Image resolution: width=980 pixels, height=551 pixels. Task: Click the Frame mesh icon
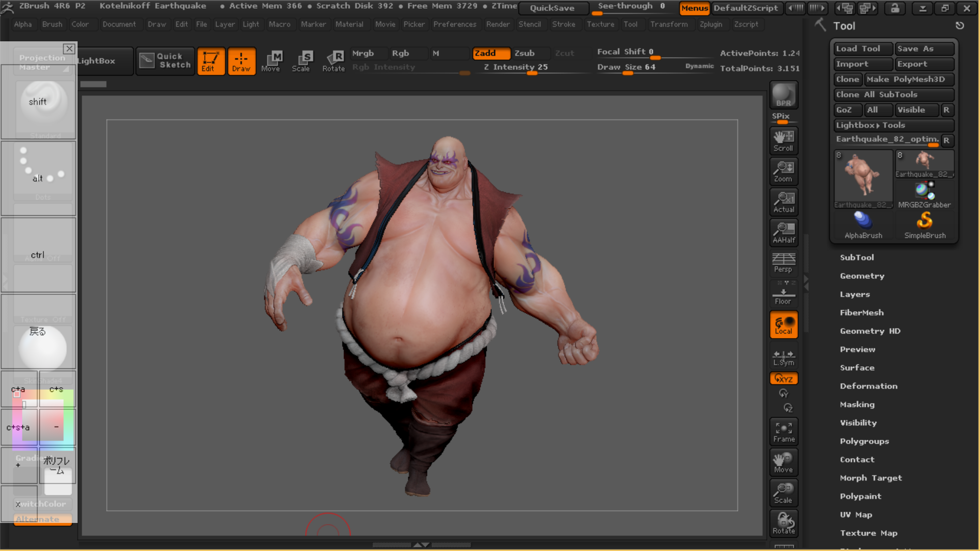coord(783,432)
